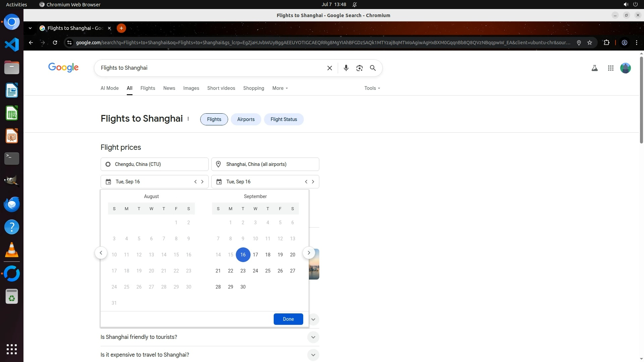Clear the search box with X icon

(329, 68)
